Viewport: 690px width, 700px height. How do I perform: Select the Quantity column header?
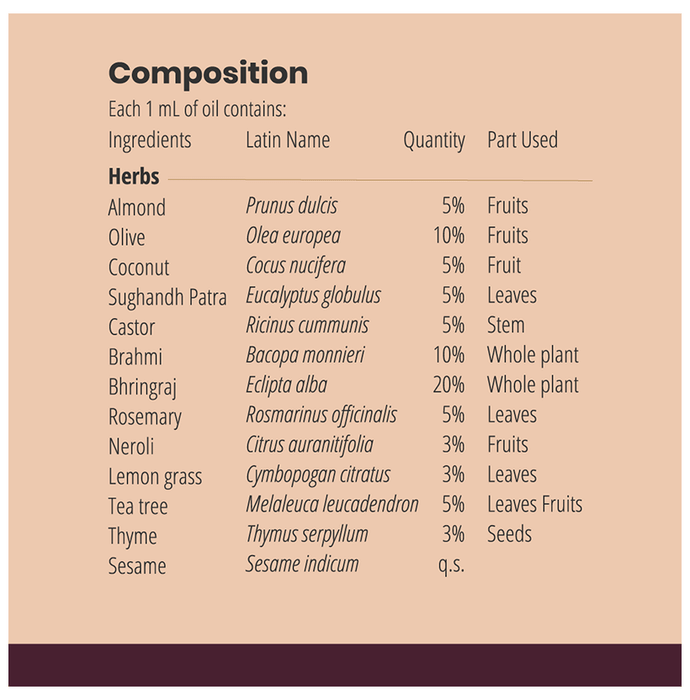click(434, 140)
